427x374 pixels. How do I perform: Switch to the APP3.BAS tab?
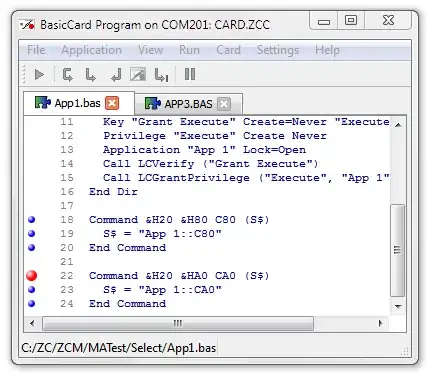(188, 104)
